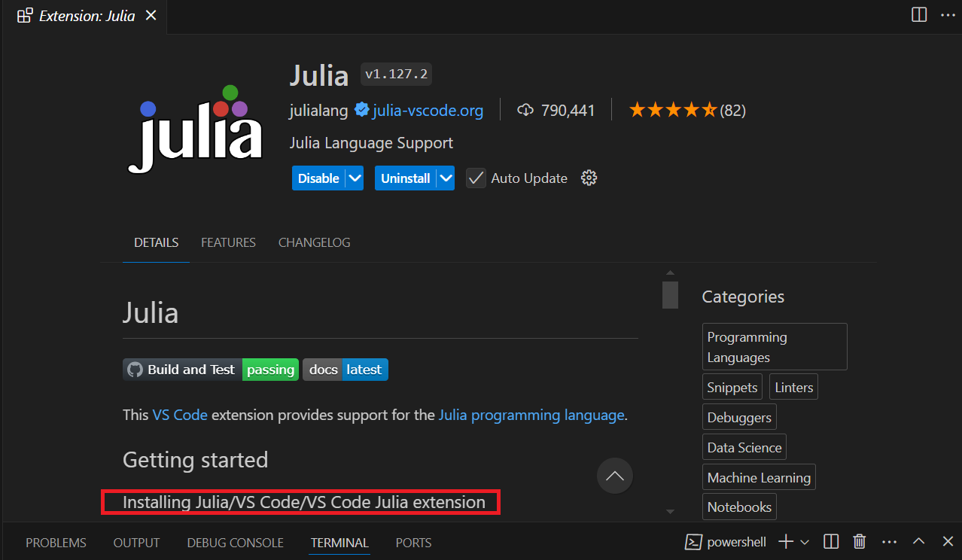
Task: Open the terminal launch profile dropdown
Action: point(805,542)
